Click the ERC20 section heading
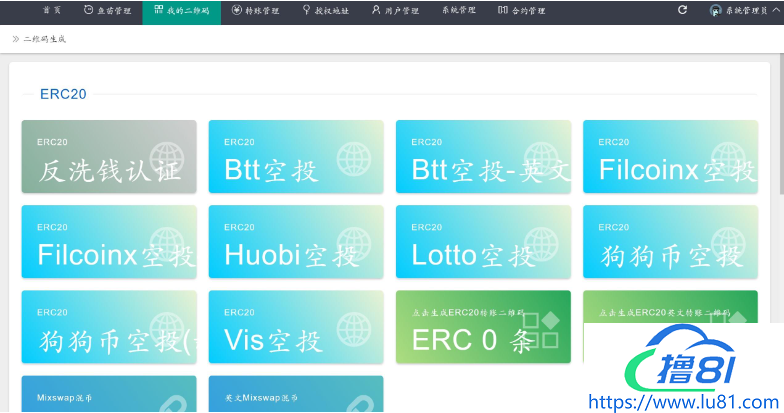784x413 pixels. [x=63, y=94]
